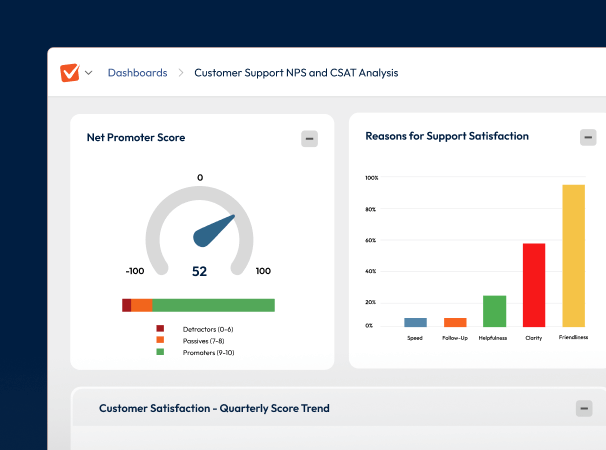Viewport: 606px width, 450px height.
Task: Select the Detractors red legend swatch
Action: pos(160,329)
